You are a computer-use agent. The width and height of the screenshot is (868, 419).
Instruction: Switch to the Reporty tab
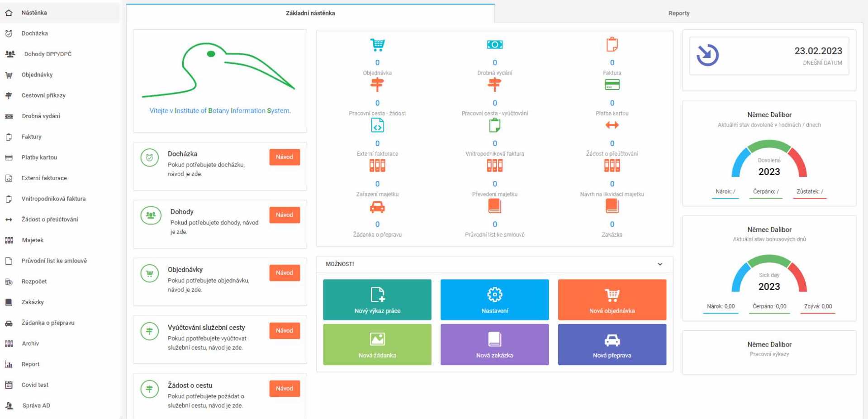(x=678, y=13)
